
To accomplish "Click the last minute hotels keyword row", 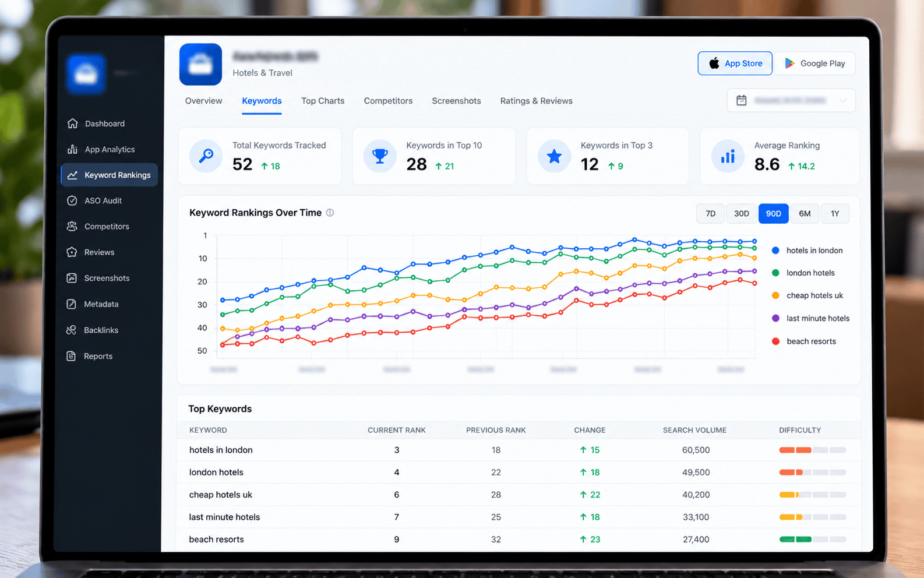I will [x=224, y=517].
